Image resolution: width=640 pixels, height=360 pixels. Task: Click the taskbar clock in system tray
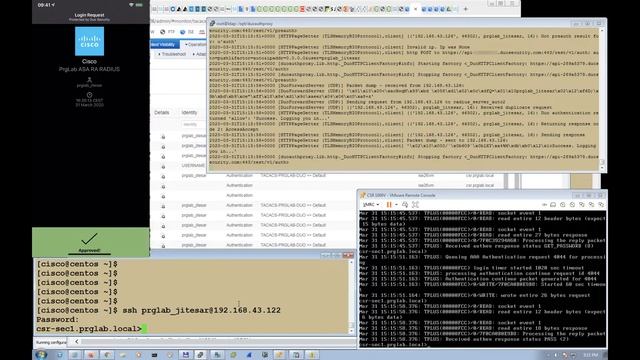tap(591, 355)
